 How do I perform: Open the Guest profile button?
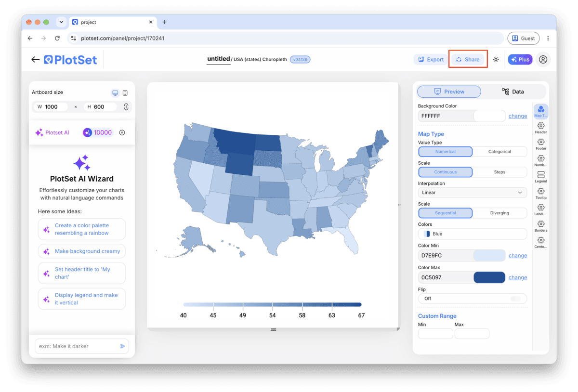pyautogui.click(x=523, y=38)
